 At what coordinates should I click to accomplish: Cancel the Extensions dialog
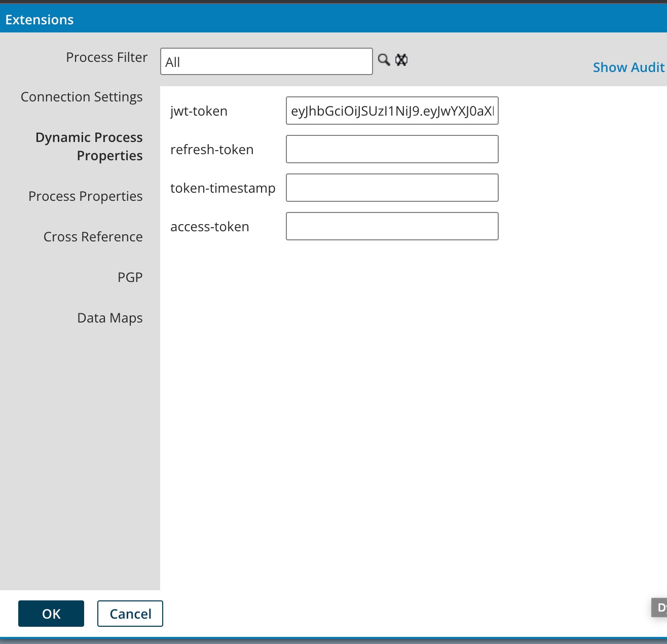[x=130, y=614]
